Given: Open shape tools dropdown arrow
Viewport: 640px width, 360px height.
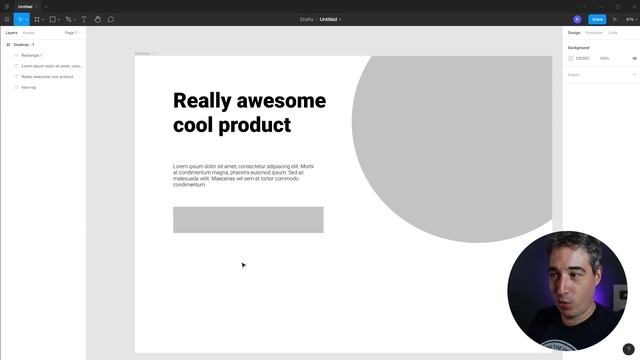Looking at the screenshot, I should coord(58,19).
